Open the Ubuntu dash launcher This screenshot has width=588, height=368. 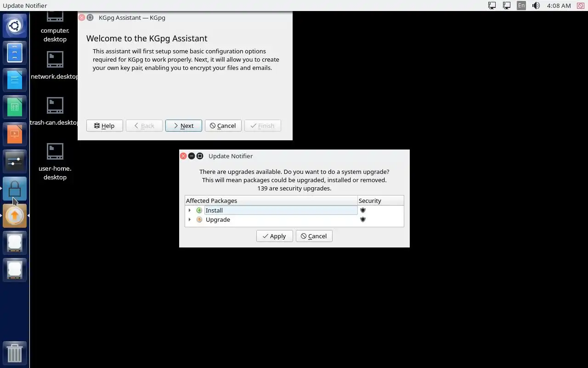click(15, 26)
